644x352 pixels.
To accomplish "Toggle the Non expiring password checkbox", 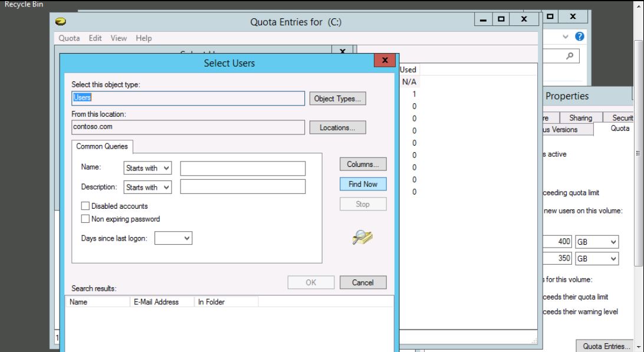I will click(86, 219).
